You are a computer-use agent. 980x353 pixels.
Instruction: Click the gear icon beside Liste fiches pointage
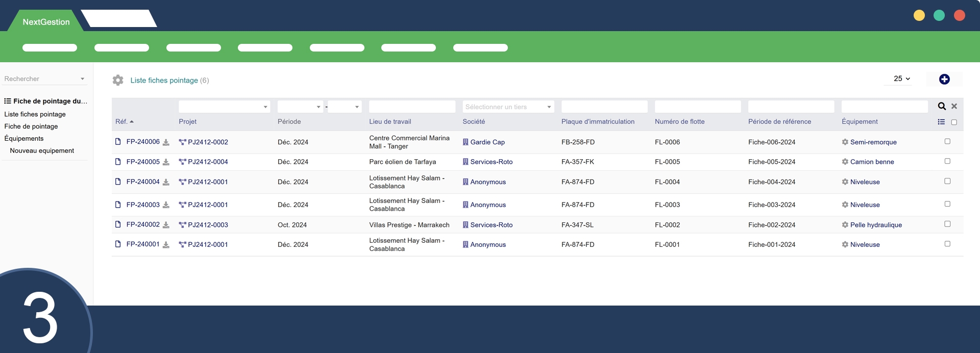[x=118, y=80]
